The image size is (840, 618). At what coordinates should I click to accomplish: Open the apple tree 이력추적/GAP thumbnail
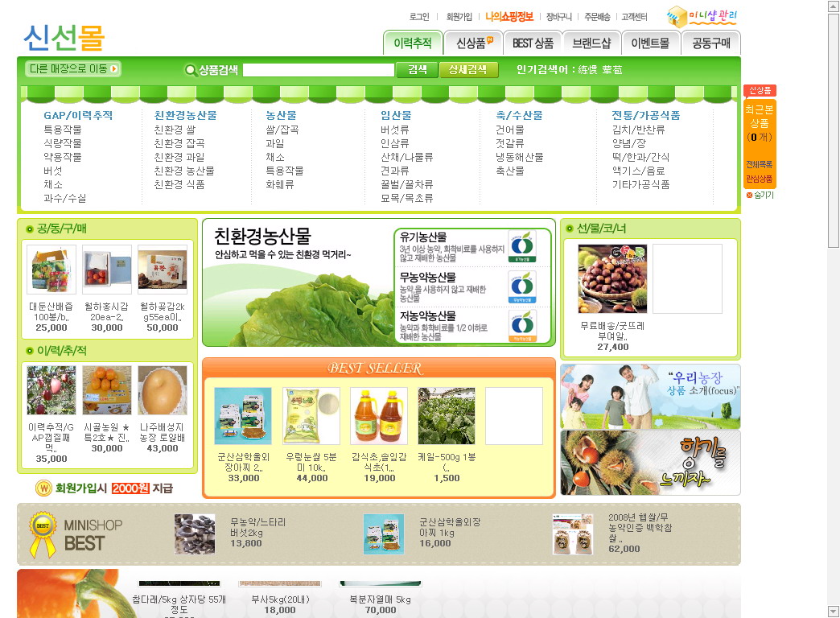click(51, 391)
